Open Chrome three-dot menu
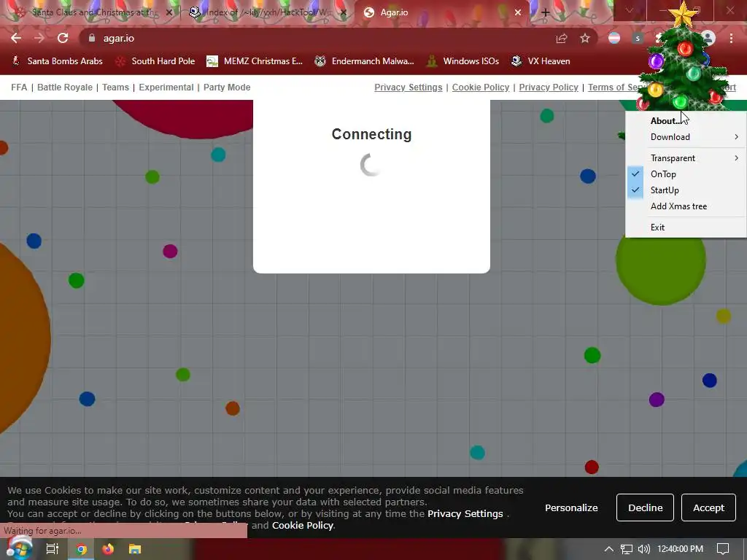Screen dimensions: 747x560 pos(731,38)
